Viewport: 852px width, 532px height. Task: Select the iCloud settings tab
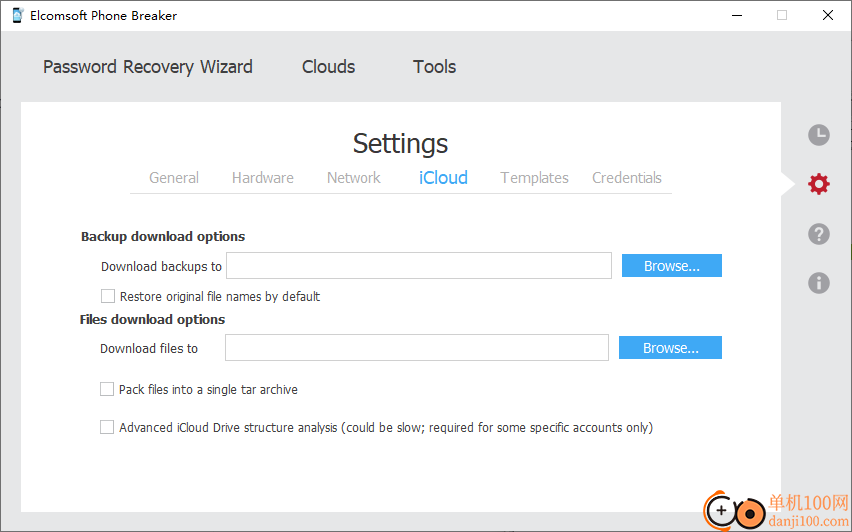coord(443,178)
